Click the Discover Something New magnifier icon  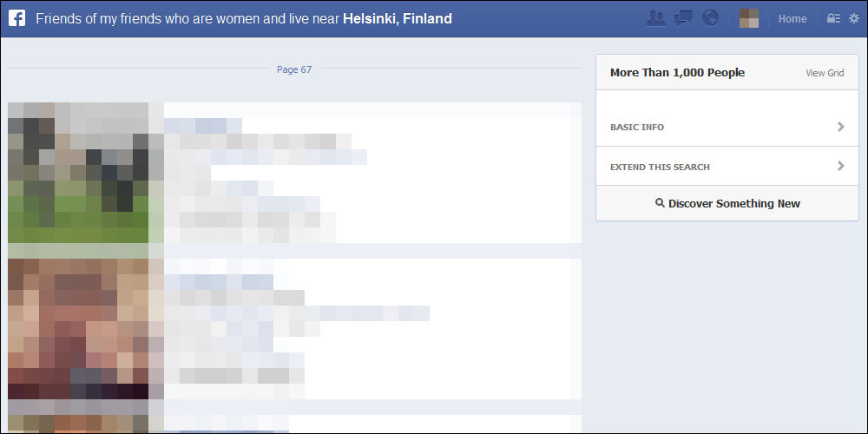point(660,203)
